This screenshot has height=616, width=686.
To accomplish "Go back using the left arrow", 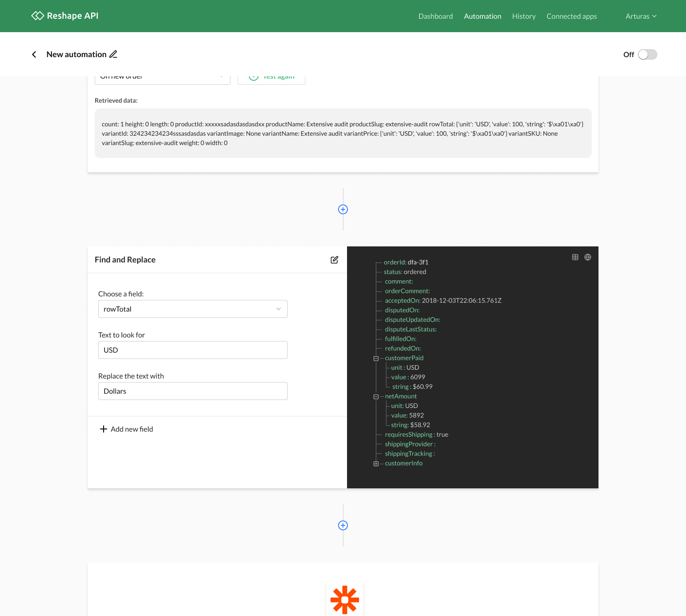I will (34, 54).
